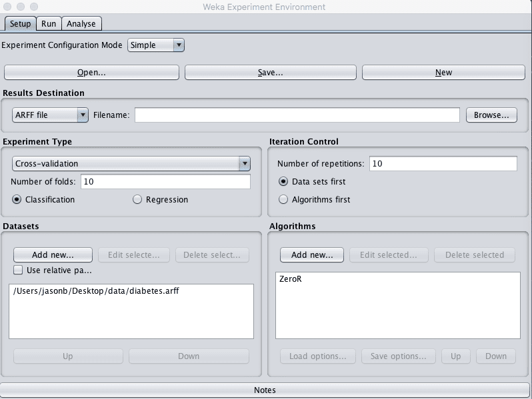532x399 pixels.
Task: Click the New experiment button
Action: pos(443,73)
